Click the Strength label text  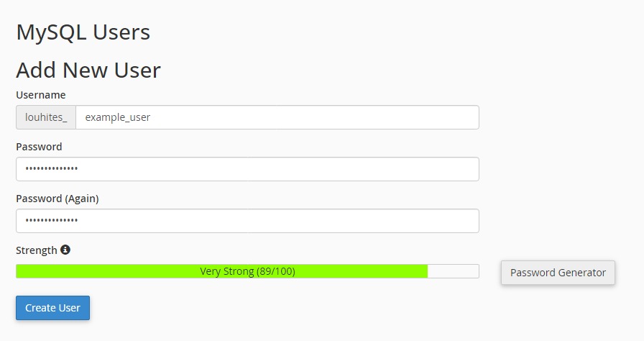tap(36, 250)
